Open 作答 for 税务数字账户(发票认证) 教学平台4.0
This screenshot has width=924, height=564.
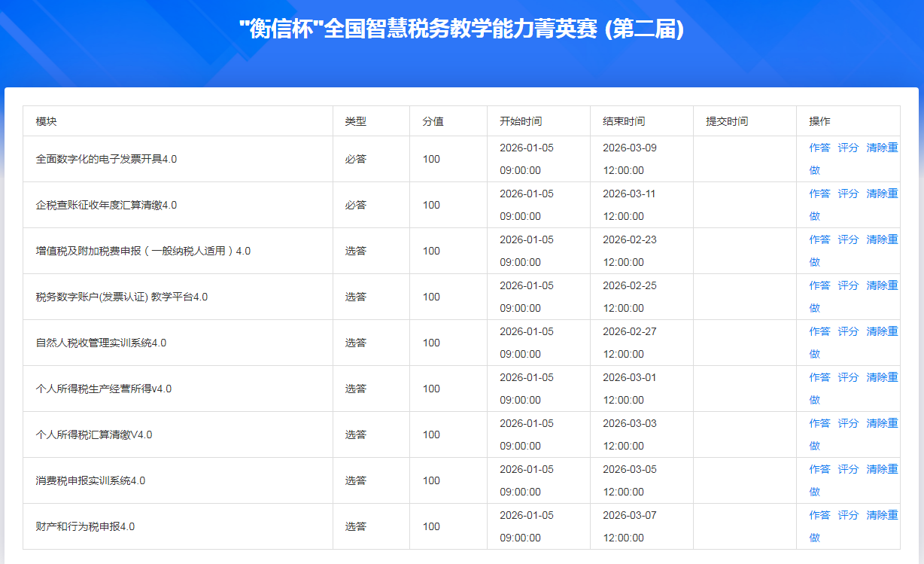pos(819,285)
